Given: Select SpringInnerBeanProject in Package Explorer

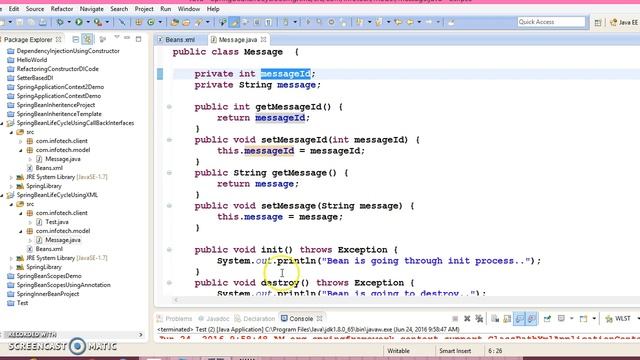Looking at the screenshot, I should click(x=48, y=294).
